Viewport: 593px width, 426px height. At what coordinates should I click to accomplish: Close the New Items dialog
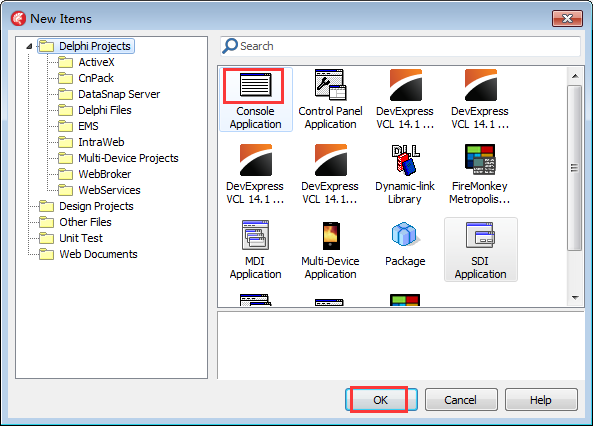[567, 18]
